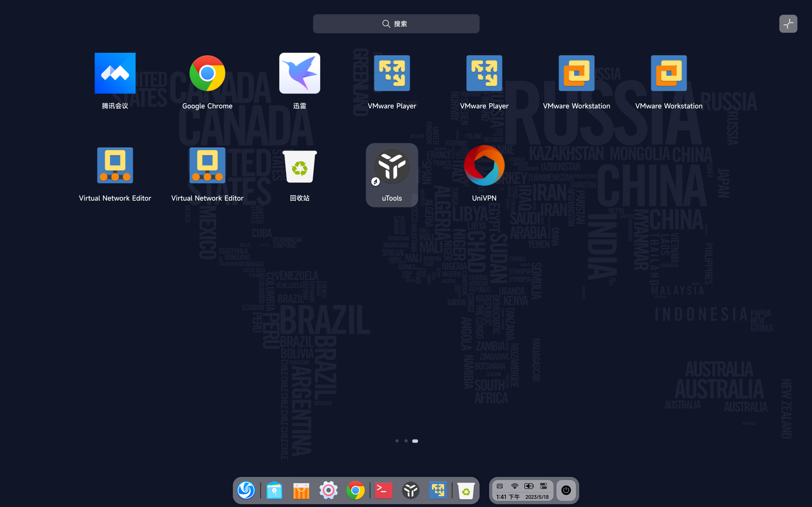Click VMware Player icon in the dock
Image resolution: width=812 pixels, height=507 pixels.
[438, 490]
